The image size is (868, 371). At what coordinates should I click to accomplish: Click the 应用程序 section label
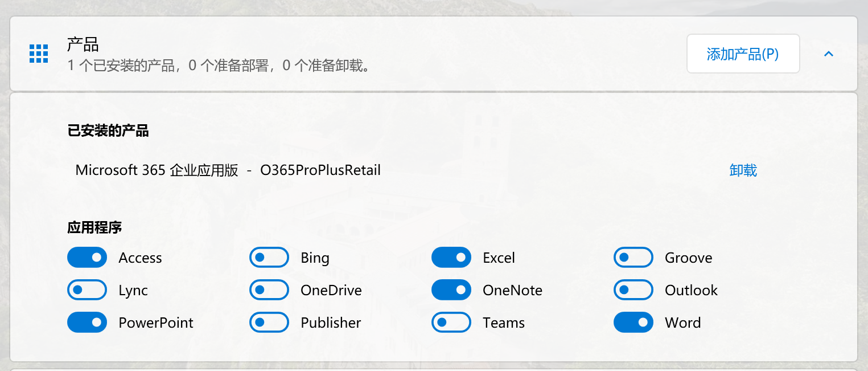(94, 228)
